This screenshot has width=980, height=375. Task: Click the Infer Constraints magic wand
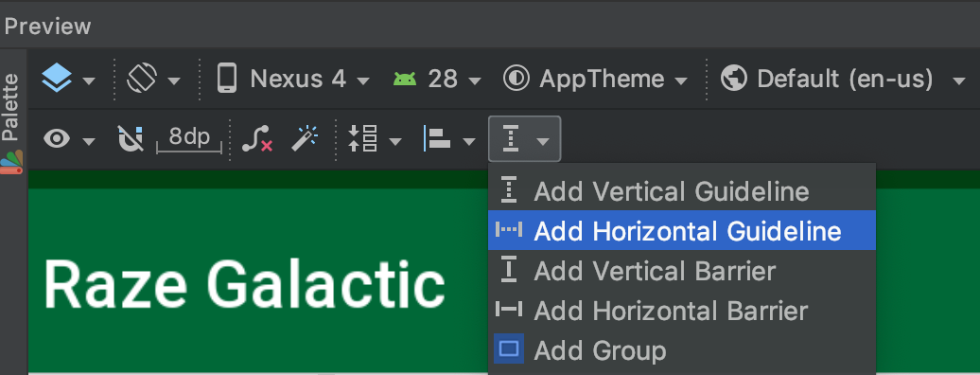pos(305,138)
